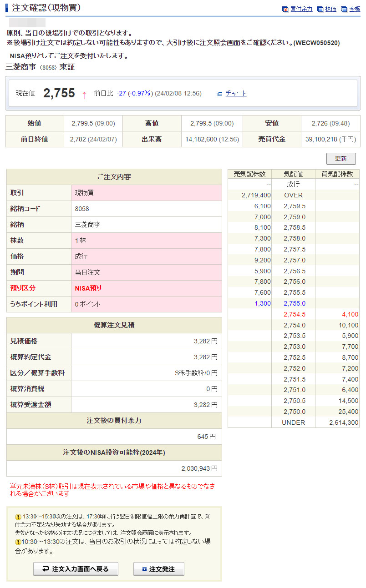Go back via 注文入力画面へ戻る button
366x588 pixels.
tap(76, 569)
